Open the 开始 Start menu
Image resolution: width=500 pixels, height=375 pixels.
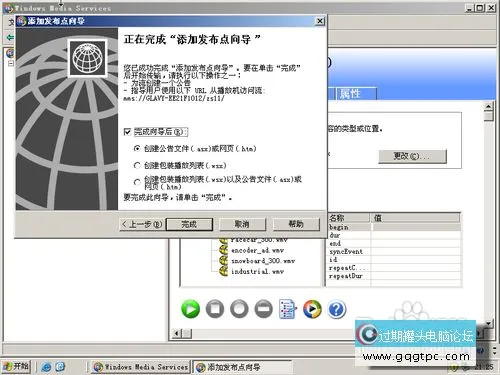click(16, 367)
